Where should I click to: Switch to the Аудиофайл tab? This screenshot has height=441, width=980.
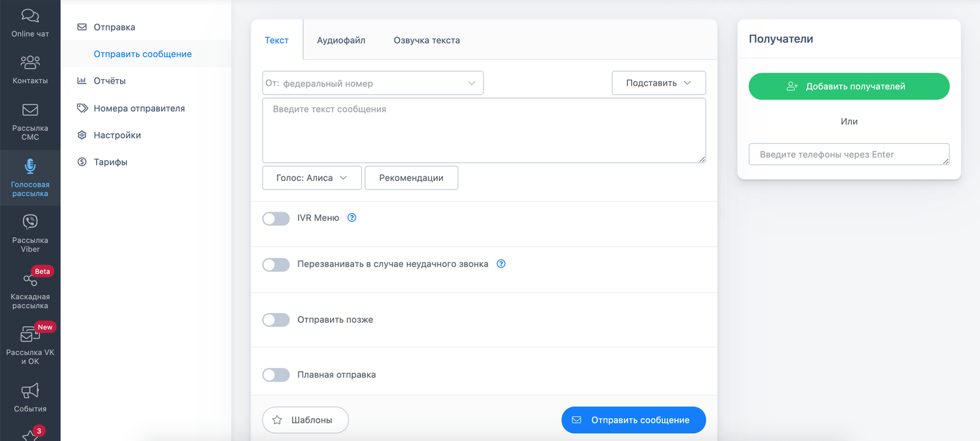point(341,40)
